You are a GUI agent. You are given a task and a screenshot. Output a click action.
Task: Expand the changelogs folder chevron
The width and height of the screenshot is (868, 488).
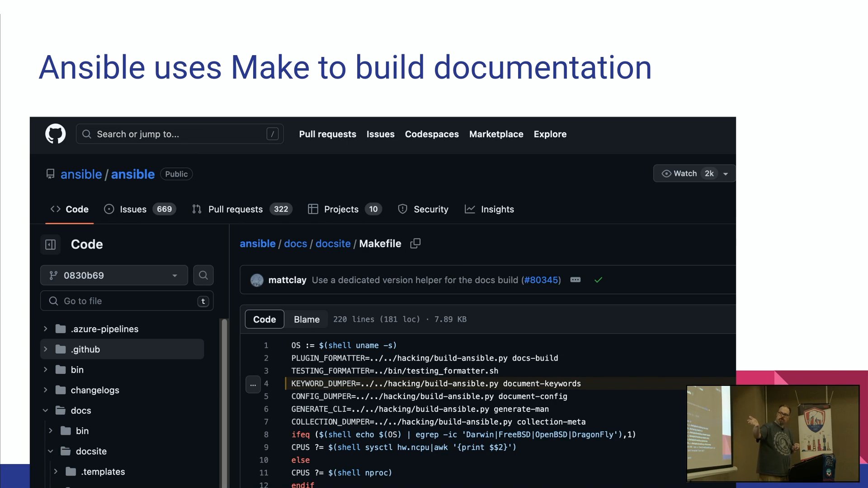tap(45, 390)
